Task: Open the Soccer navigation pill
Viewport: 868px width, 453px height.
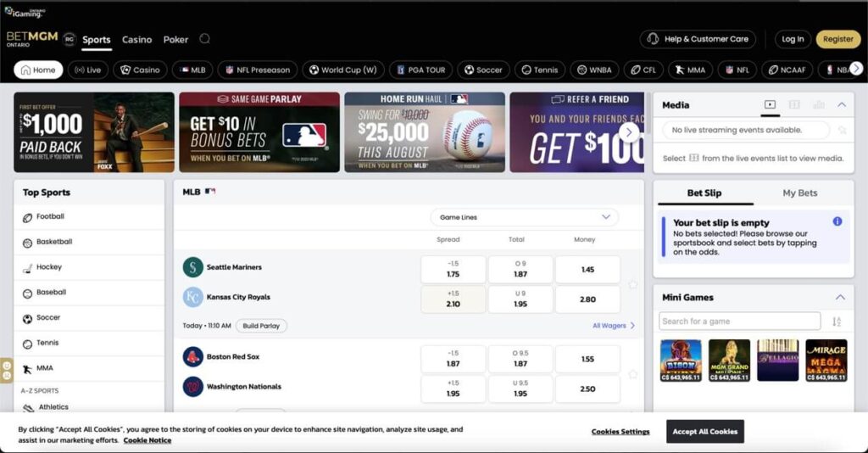Action: 483,70
